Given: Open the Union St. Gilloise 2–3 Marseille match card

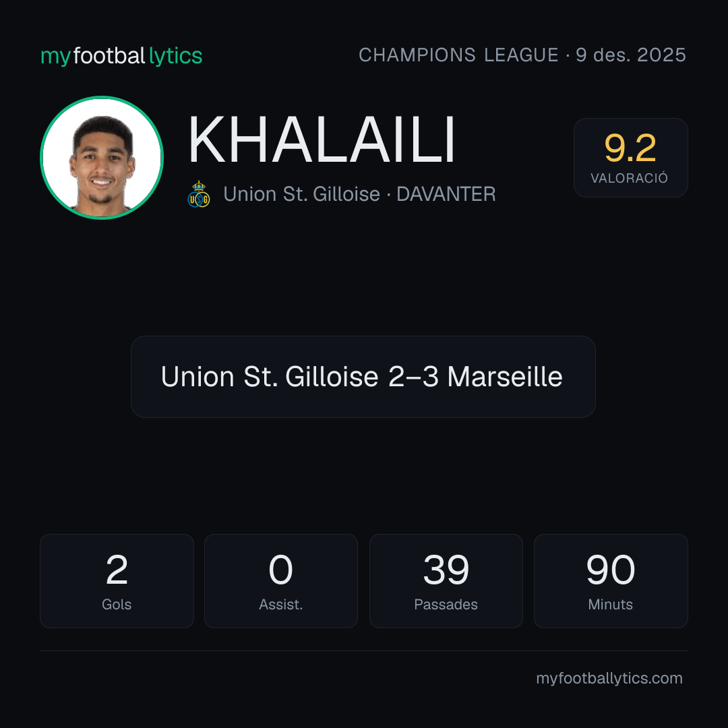Looking at the screenshot, I should [x=363, y=377].
